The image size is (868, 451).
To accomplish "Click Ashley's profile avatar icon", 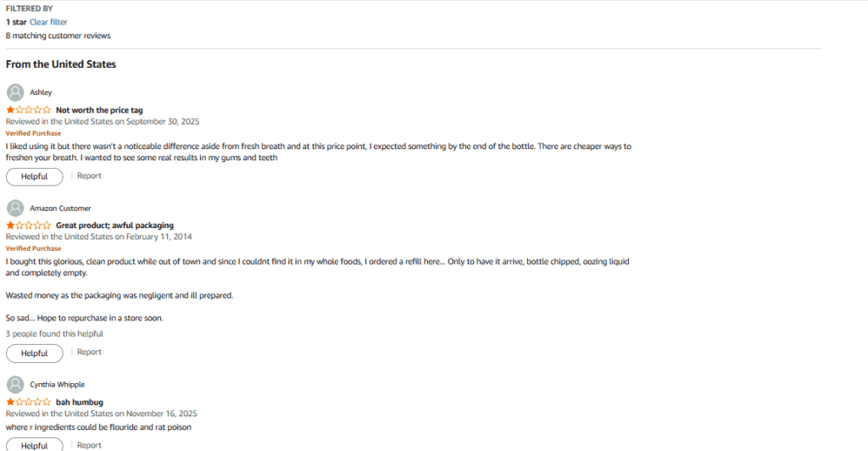I will [14, 92].
